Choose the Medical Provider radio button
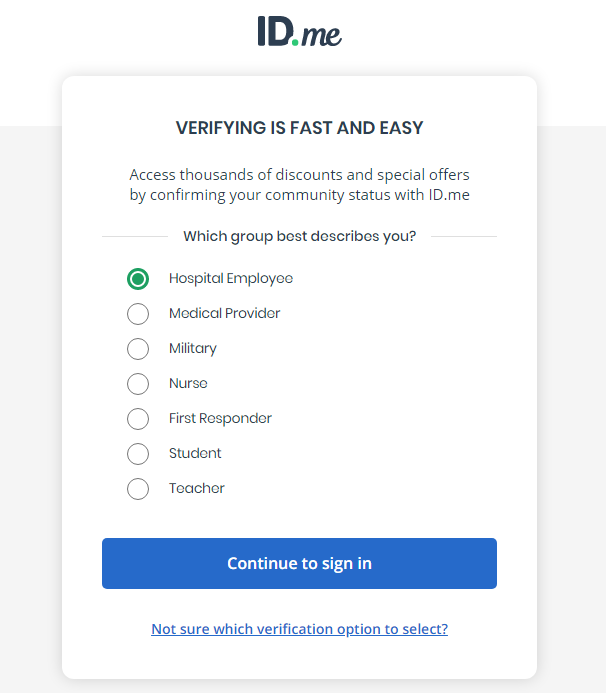The width and height of the screenshot is (606, 693). [x=138, y=314]
